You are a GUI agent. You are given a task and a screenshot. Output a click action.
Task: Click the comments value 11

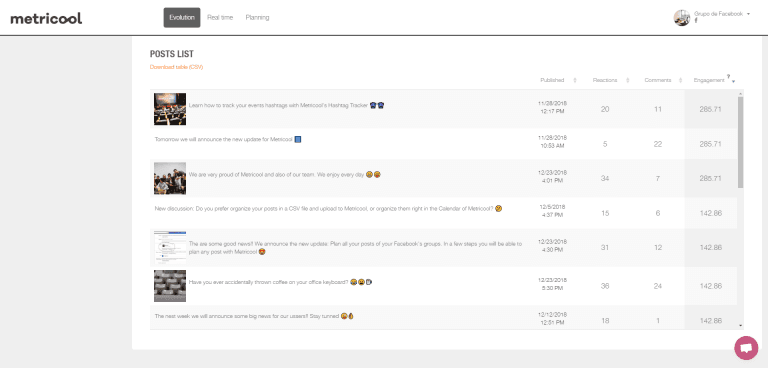658,109
